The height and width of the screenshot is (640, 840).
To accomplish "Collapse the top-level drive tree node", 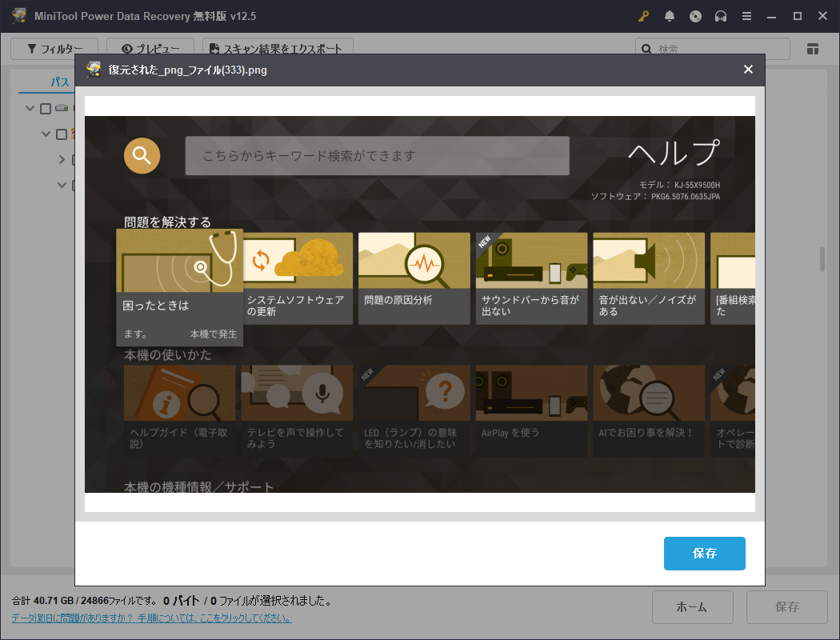I will pos(30,108).
